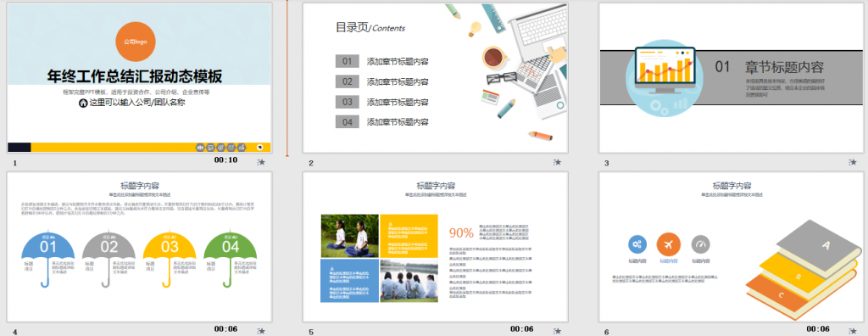Click animation star icon under slide 2
Screen dimensions: 868x336
click(558, 162)
